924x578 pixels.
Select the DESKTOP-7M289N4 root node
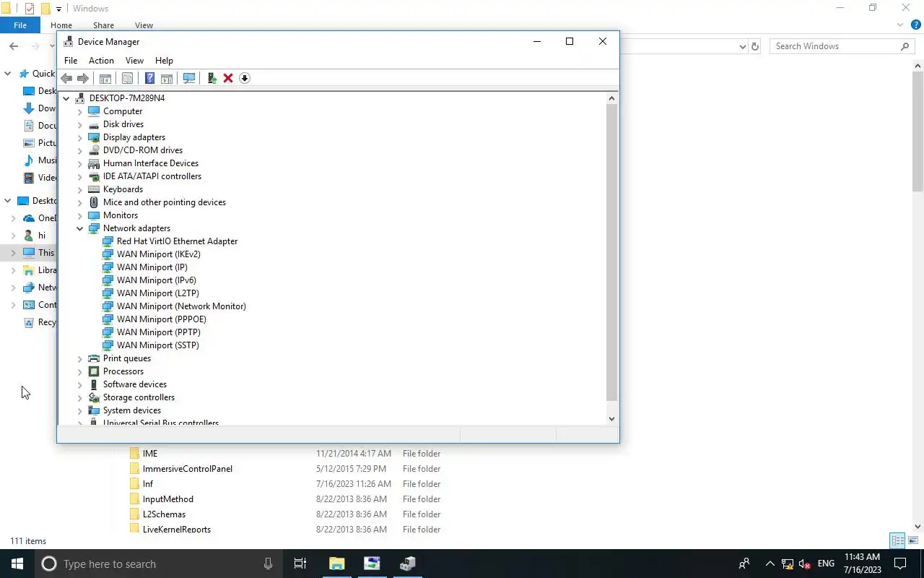[x=127, y=98]
